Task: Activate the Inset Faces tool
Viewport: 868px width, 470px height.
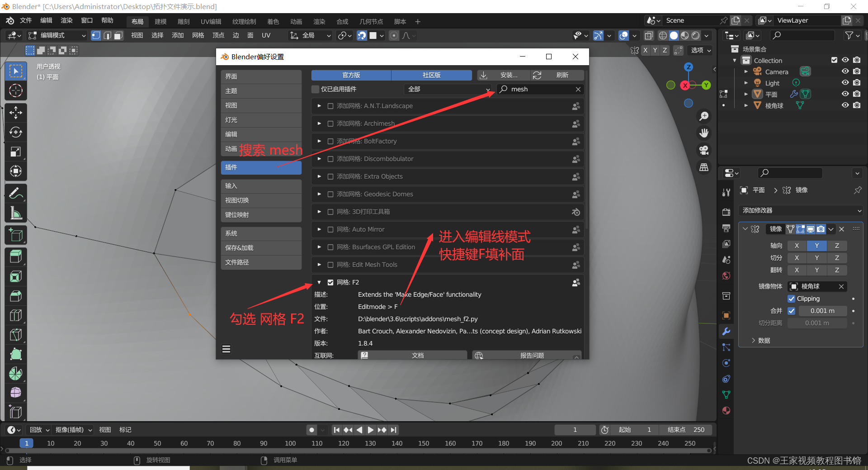Action: pos(16,276)
